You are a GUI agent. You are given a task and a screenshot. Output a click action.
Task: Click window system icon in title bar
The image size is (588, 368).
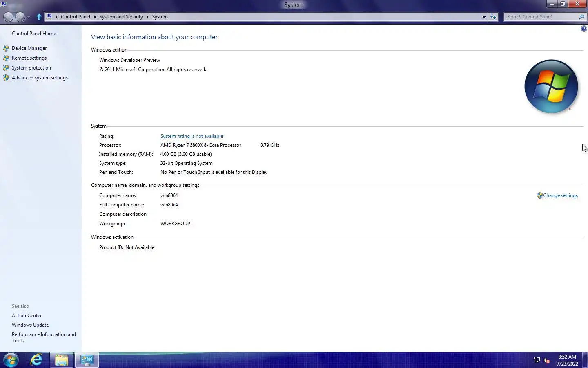click(x=4, y=4)
